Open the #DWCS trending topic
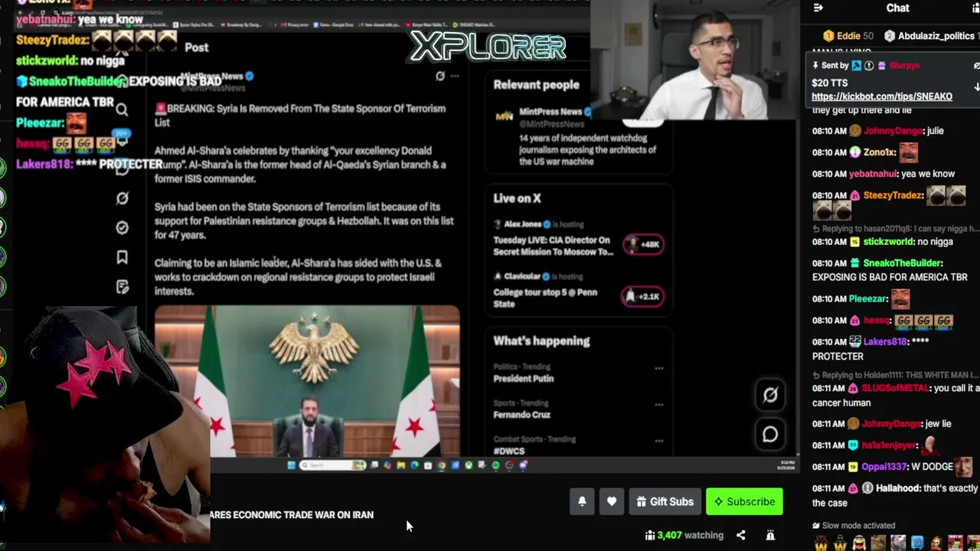Viewport: 980px width, 551px height. 508,451
